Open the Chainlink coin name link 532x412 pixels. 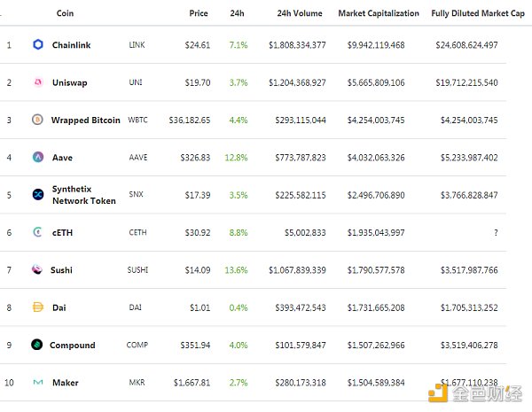click(71, 44)
